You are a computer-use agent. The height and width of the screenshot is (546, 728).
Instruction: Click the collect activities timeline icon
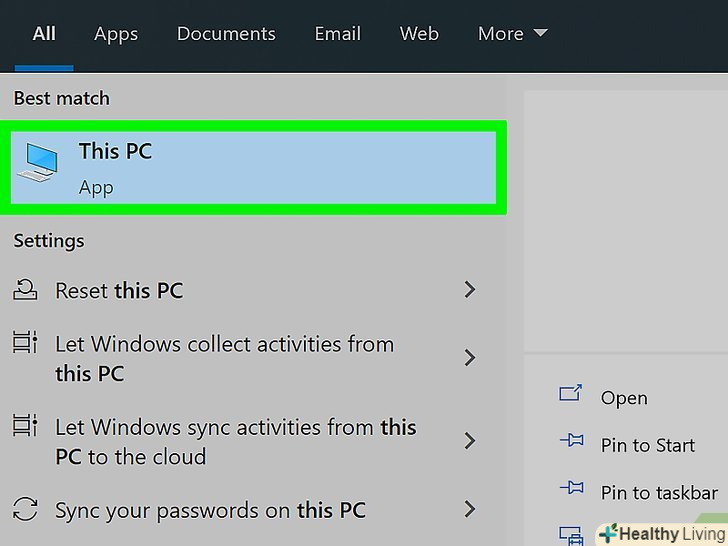[25, 345]
